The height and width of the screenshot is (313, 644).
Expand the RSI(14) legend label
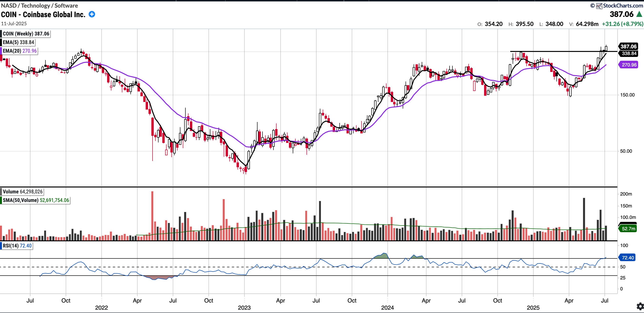pos(17,246)
